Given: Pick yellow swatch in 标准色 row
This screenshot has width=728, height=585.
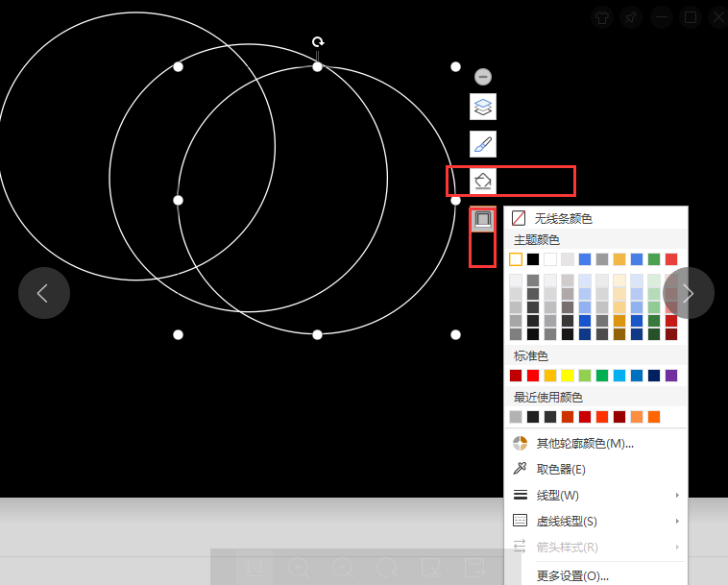Looking at the screenshot, I should (568, 376).
